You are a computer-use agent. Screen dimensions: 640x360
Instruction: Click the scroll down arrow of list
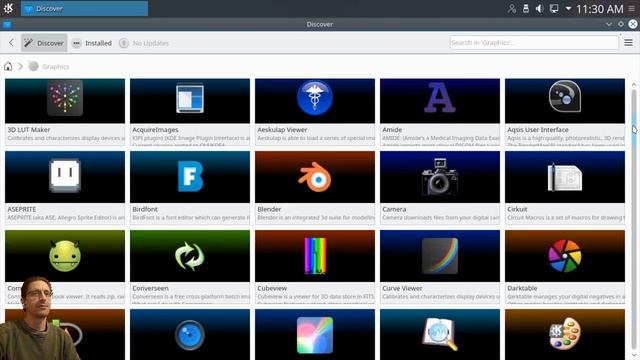(x=634, y=355)
